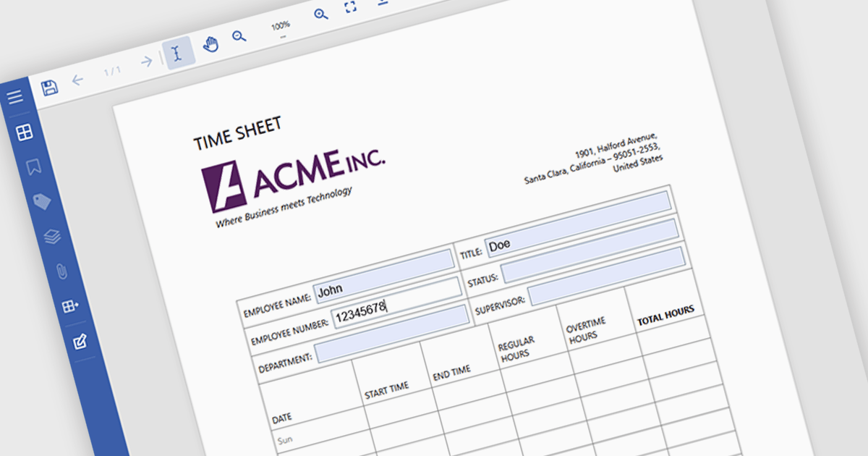
Task: Open the layers panel
Action: pyautogui.click(x=52, y=236)
